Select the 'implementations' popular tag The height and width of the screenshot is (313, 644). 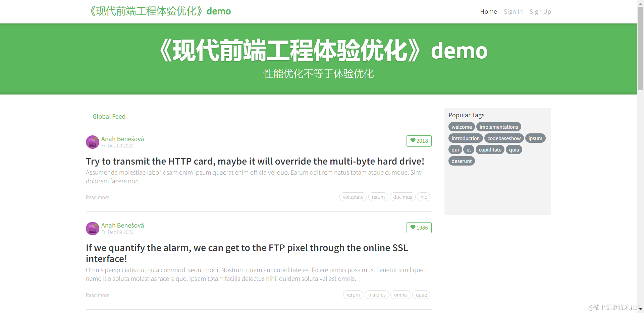pyautogui.click(x=498, y=127)
